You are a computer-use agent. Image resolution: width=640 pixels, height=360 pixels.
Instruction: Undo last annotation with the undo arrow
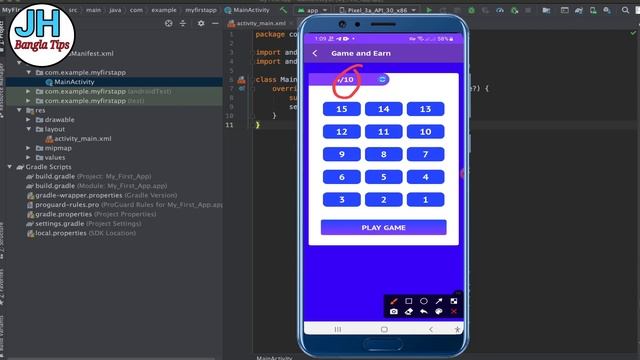tap(424, 311)
